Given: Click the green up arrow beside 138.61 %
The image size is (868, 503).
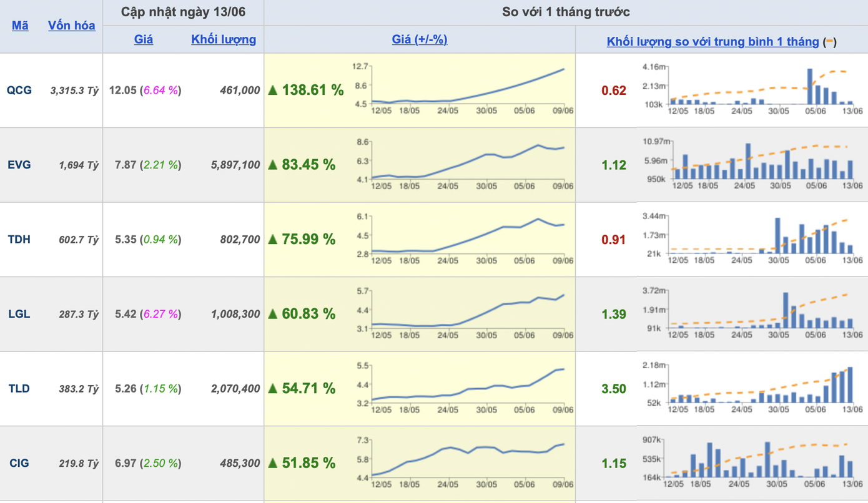Looking at the screenshot, I should (x=273, y=90).
